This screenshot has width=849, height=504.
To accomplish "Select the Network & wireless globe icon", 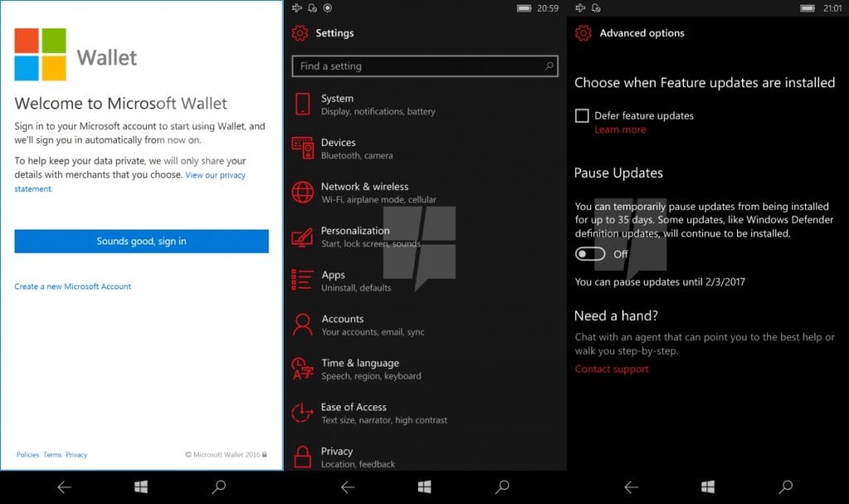I will pos(303,192).
